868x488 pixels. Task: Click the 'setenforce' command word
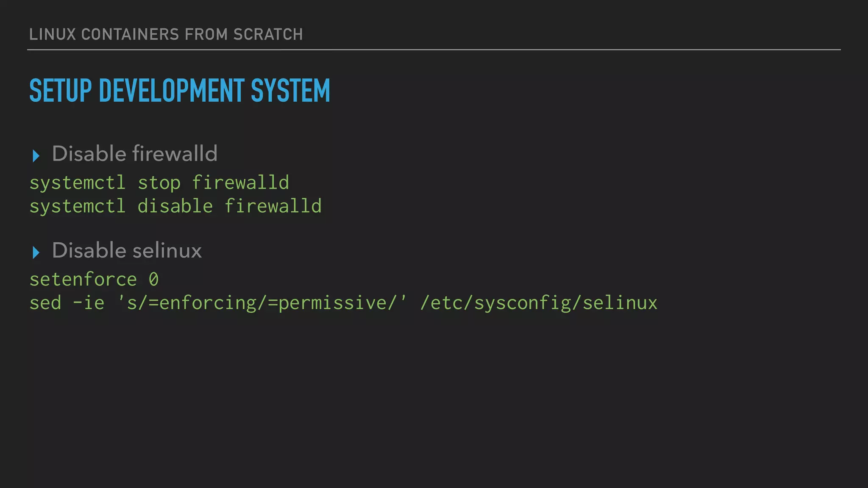[x=83, y=280]
